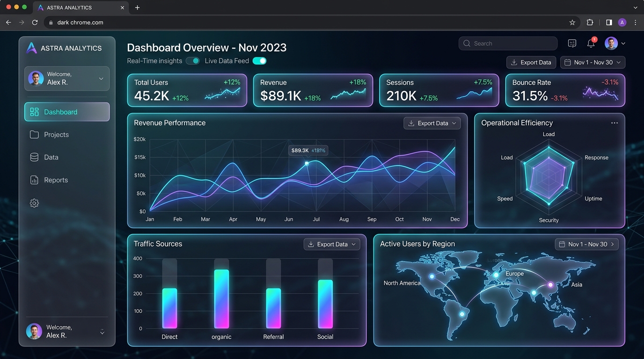This screenshot has height=359, width=644.
Task: Click the Europe map marker
Action: point(496,275)
